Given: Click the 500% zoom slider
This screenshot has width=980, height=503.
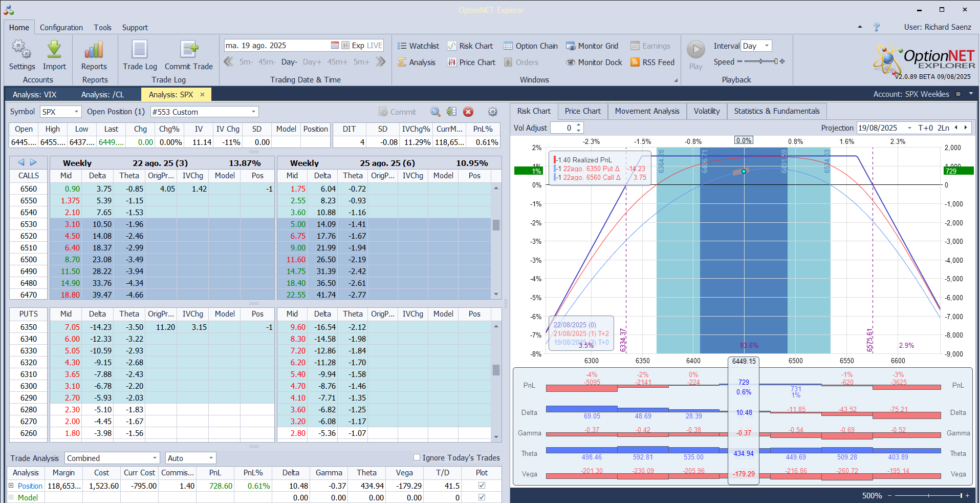Looking at the screenshot, I should click(928, 495).
